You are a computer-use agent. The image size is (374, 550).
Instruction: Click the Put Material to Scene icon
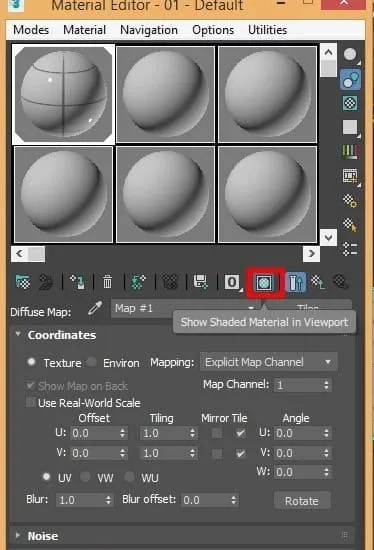(x=46, y=282)
